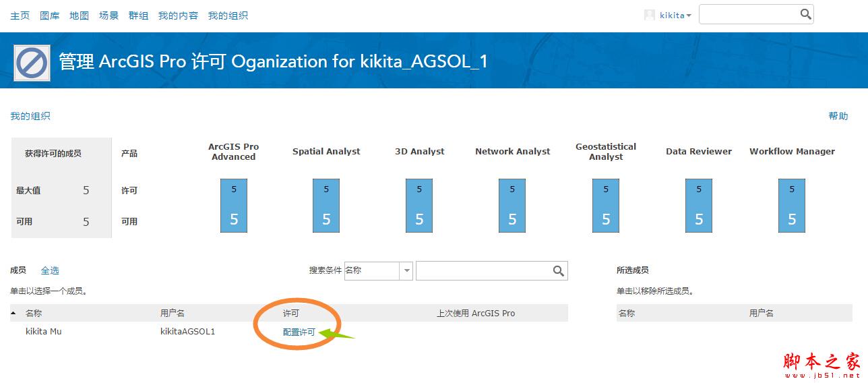The image size is (868, 383).
Task: Open the 我的内容 menu item
Action: tap(178, 16)
